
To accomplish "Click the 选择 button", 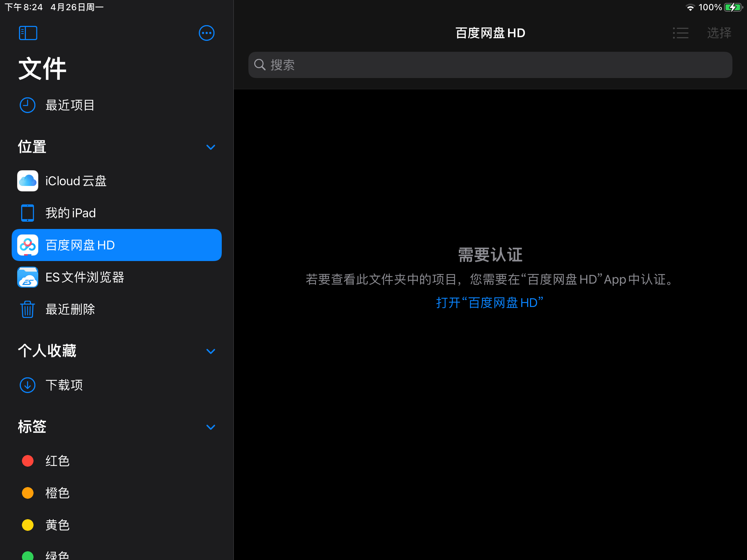I will click(x=719, y=33).
